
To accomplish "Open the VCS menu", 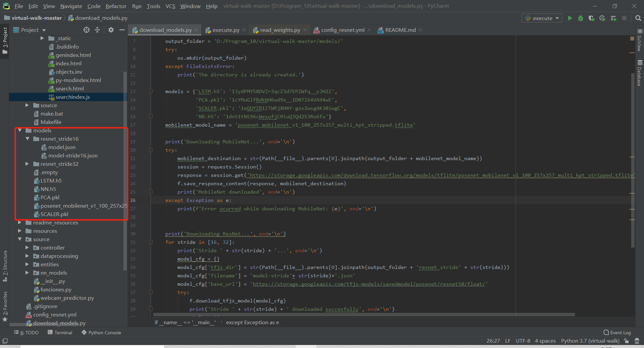I will [170, 6].
